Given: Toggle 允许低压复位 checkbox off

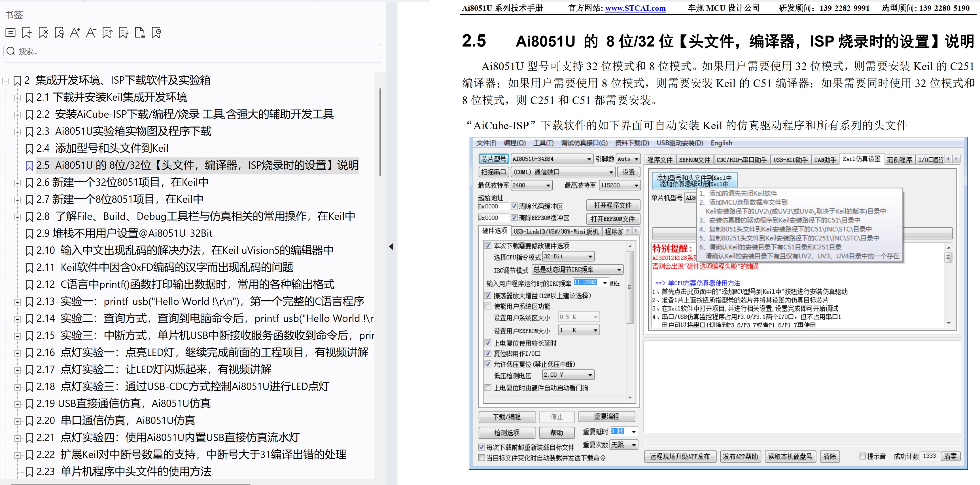Looking at the screenshot, I should pyautogui.click(x=488, y=364).
